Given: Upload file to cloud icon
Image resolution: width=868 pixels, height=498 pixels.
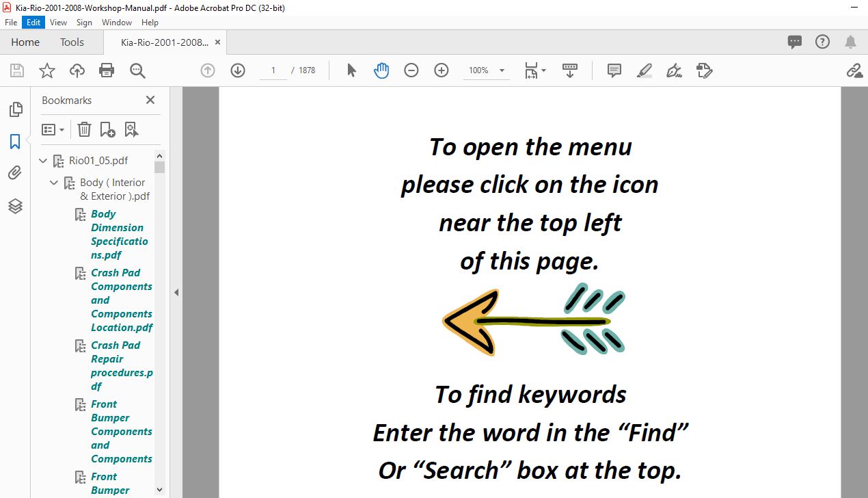Looking at the screenshot, I should point(77,70).
